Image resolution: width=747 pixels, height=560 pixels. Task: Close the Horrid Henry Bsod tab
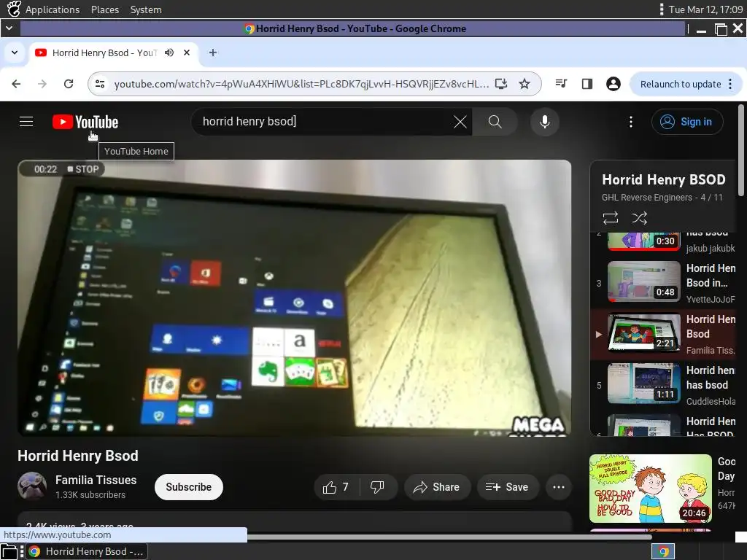coord(187,52)
